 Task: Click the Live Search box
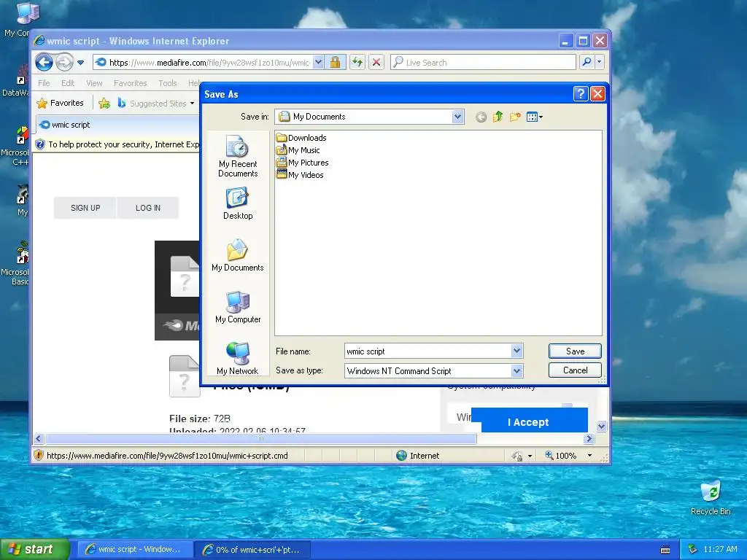click(x=484, y=63)
